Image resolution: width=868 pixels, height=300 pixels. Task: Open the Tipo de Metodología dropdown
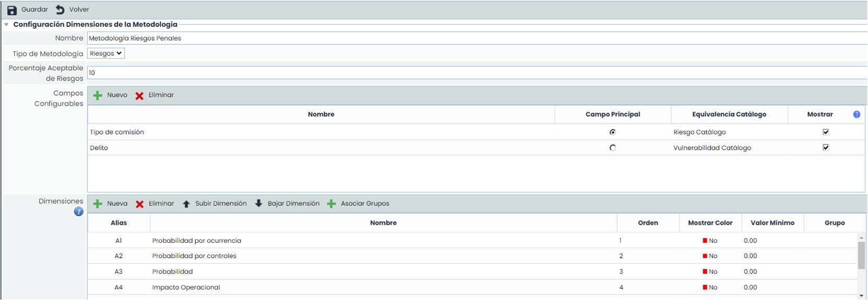click(106, 53)
